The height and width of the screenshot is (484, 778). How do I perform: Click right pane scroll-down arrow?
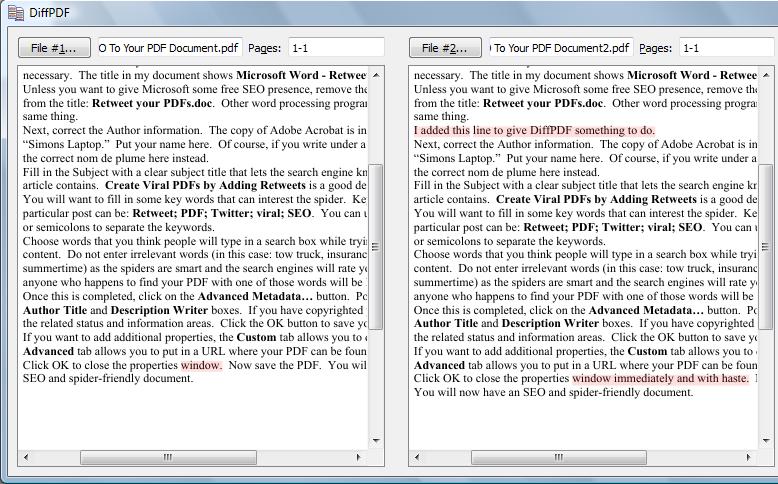766,440
